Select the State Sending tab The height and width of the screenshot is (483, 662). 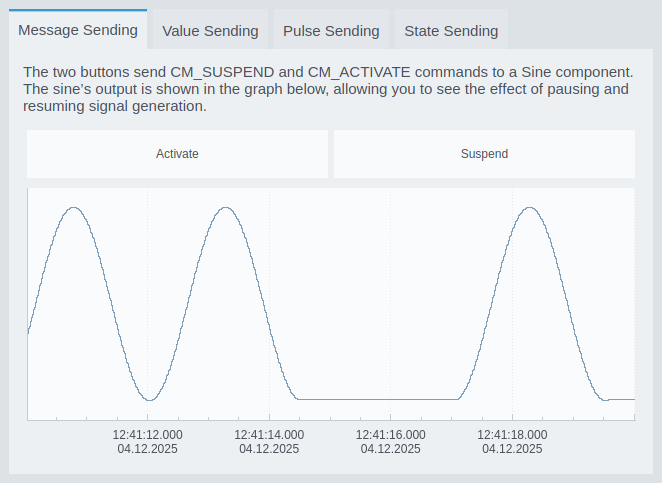click(x=451, y=31)
